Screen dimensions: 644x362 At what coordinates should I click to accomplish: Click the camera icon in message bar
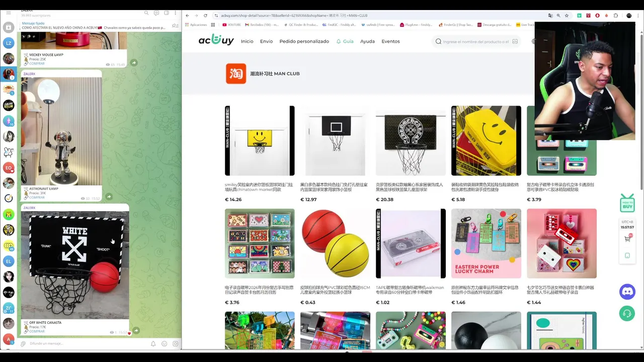click(x=175, y=344)
